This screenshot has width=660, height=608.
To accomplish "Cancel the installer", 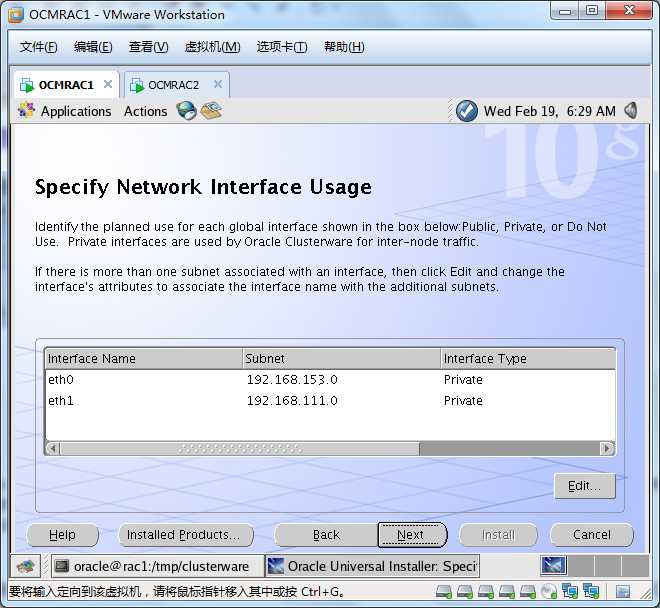I will [591, 535].
